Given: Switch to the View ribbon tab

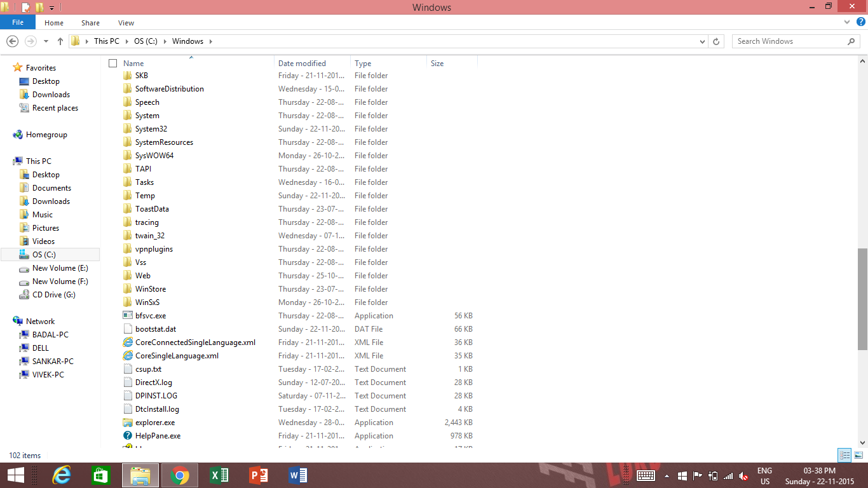Looking at the screenshot, I should [x=126, y=23].
